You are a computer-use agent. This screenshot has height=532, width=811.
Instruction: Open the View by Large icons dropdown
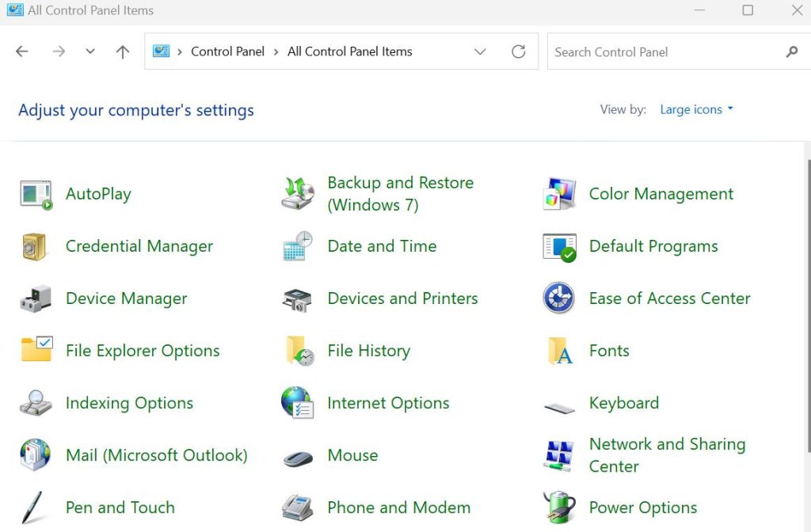pyautogui.click(x=696, y=109)
